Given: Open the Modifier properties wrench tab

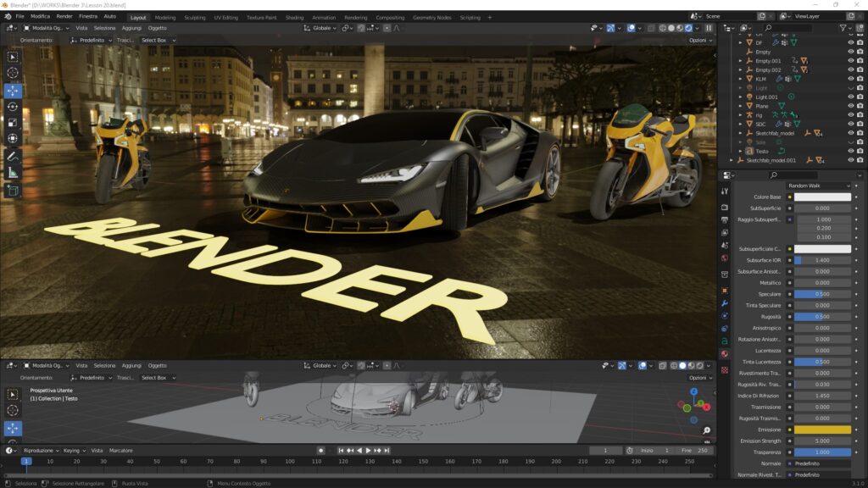Looking at the screenshot, I should click(x=725, y=303).
